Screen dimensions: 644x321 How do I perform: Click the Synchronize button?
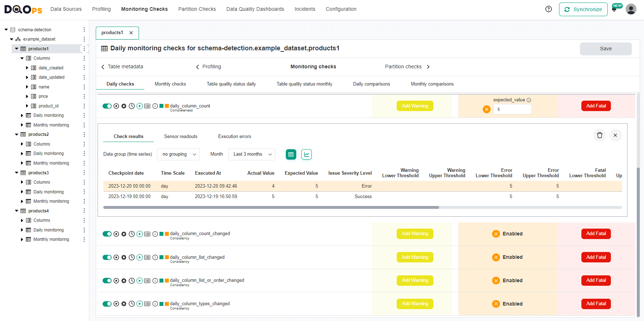(x=583, y=9)
